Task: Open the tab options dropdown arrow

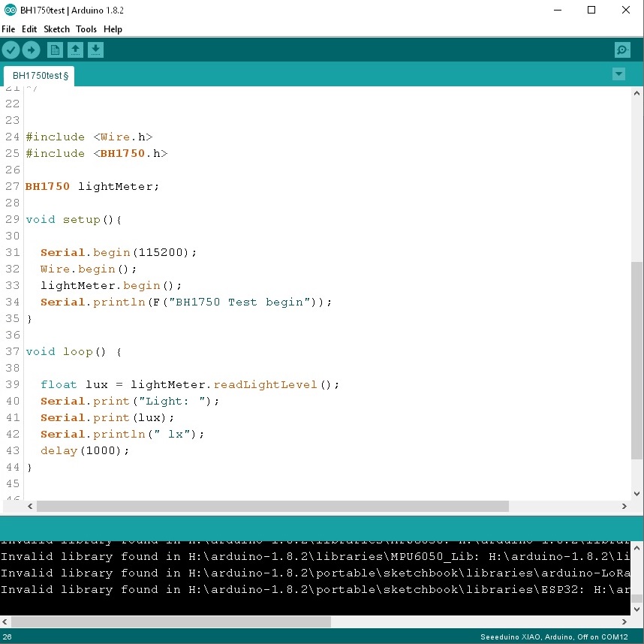Action: [x=619, y=74]
